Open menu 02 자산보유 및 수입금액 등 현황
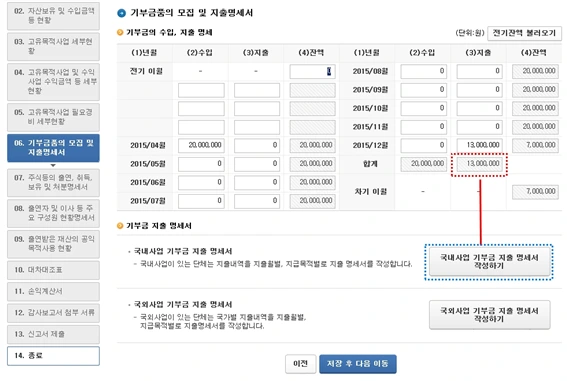The width and height of the screenshot is (567, 381). click(x=53, y=16)
